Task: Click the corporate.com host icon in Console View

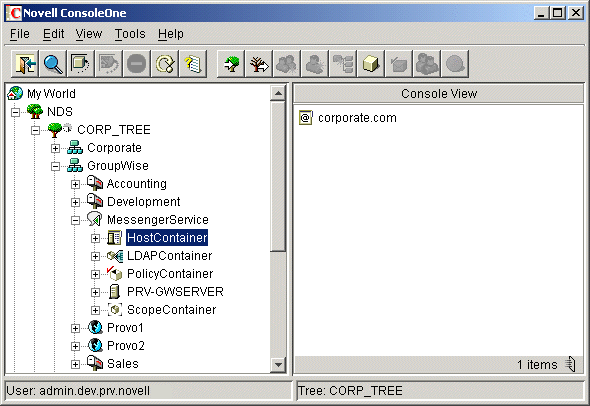Action: click(x=306, y=118)
